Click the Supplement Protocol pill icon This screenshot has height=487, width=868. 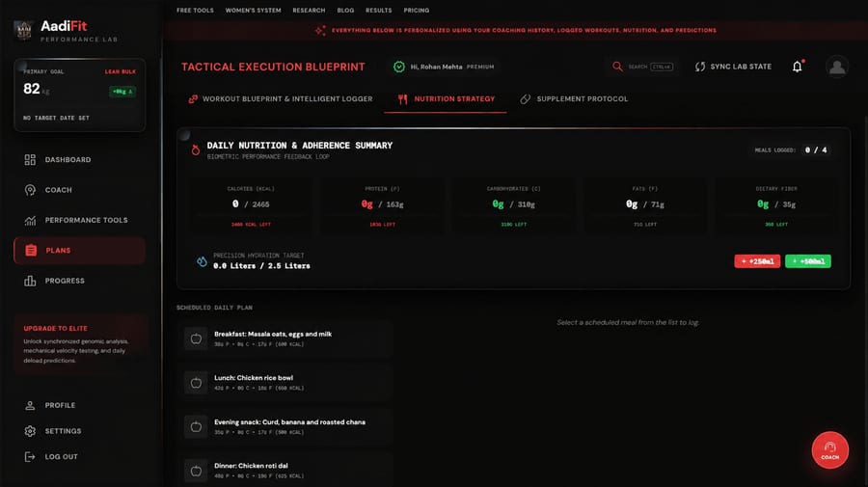(526, 99)
